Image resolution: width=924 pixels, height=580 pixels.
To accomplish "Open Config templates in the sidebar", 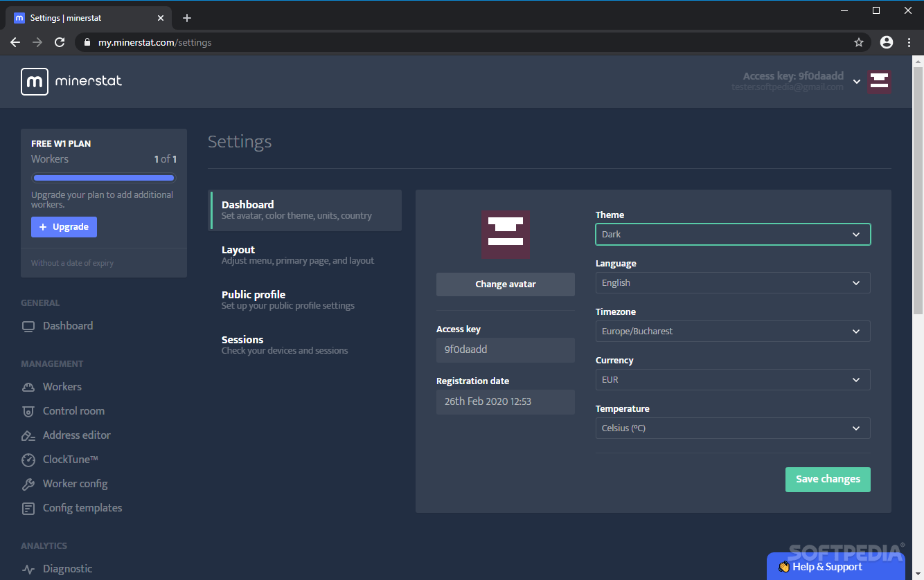I will pos(82,508).
